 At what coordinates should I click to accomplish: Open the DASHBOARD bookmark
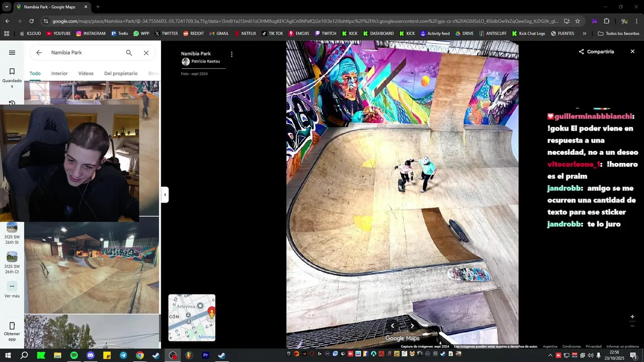point(378,34)
